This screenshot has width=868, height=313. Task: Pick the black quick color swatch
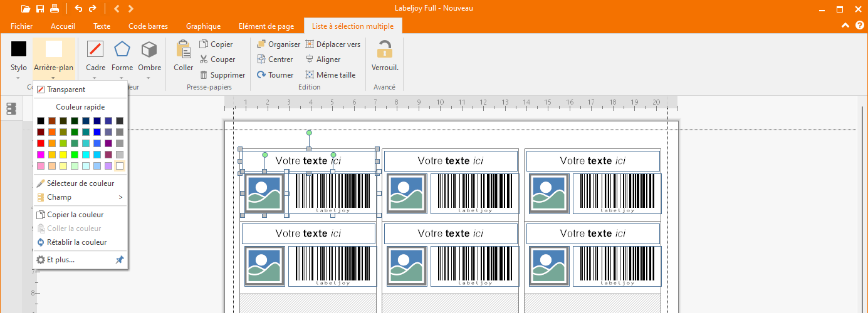(x=41, y=121)
